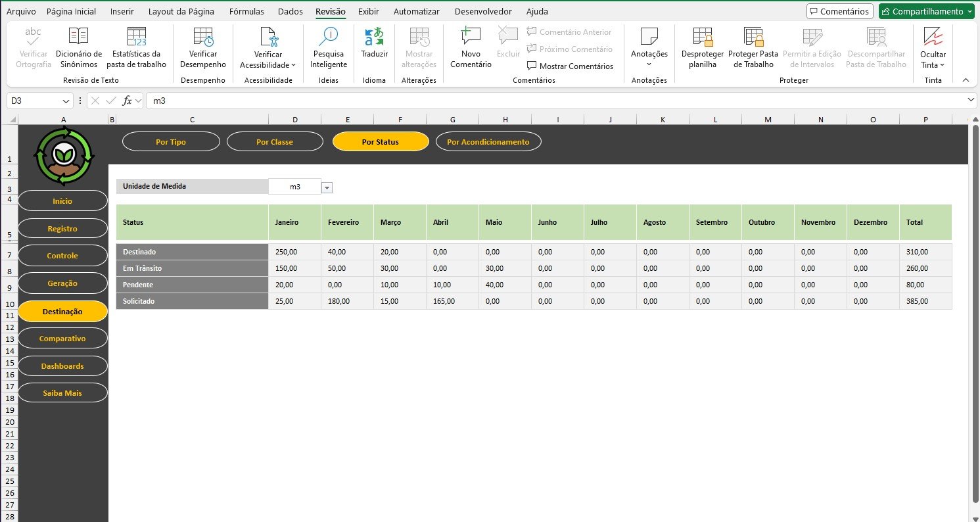Click the Traduzir icon
Viewport: 980px width, 522px height.
pyautogui.click(x=374, y=37)
